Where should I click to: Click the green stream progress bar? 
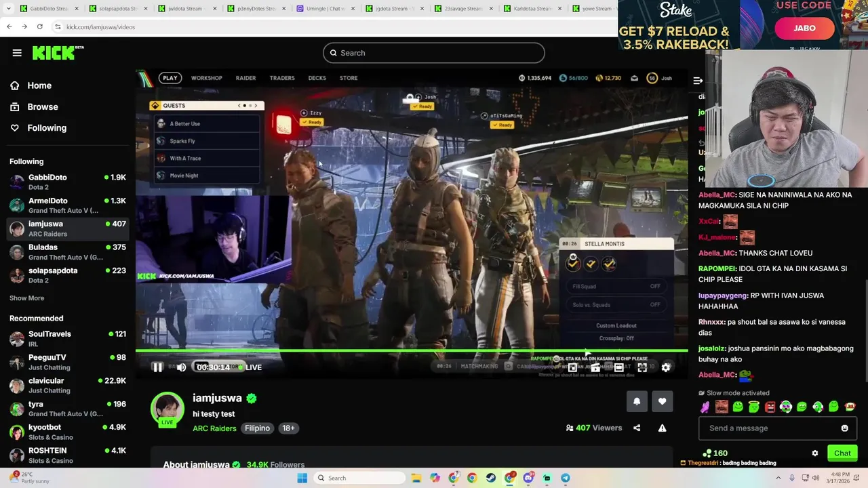click(x=412, y=351)
